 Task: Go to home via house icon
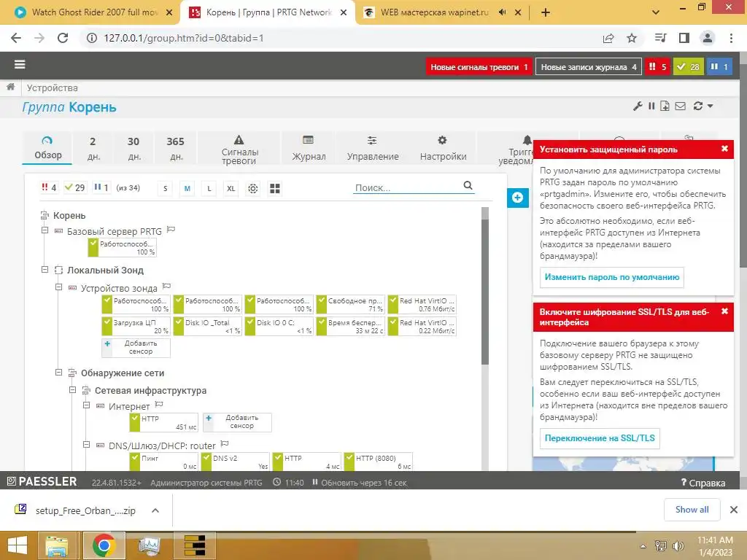[10, 87]
